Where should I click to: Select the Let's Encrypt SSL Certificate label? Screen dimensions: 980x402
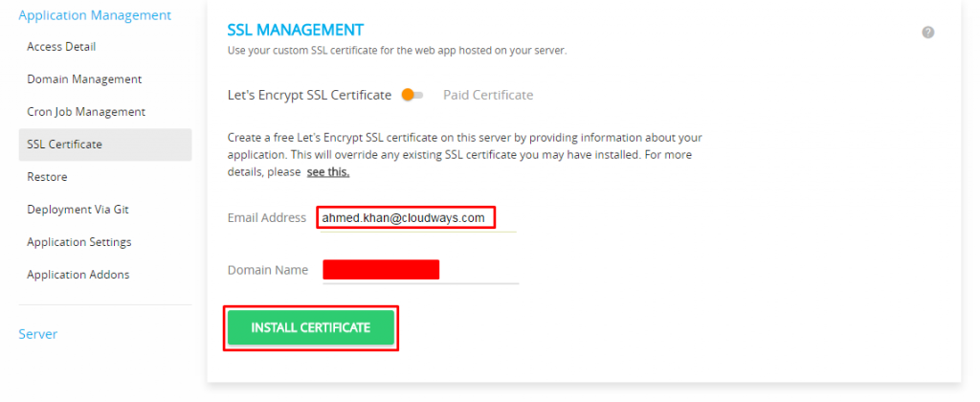pyautogui.click(x=309, y=95)
